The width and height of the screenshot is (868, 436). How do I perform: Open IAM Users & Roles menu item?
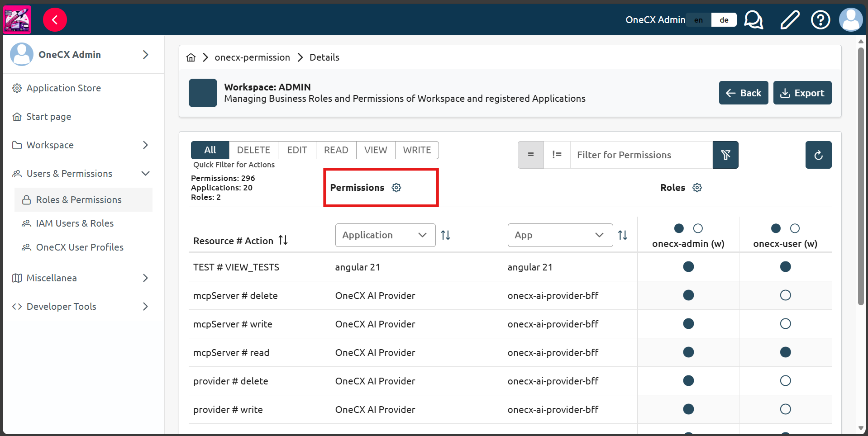point(75,223)
